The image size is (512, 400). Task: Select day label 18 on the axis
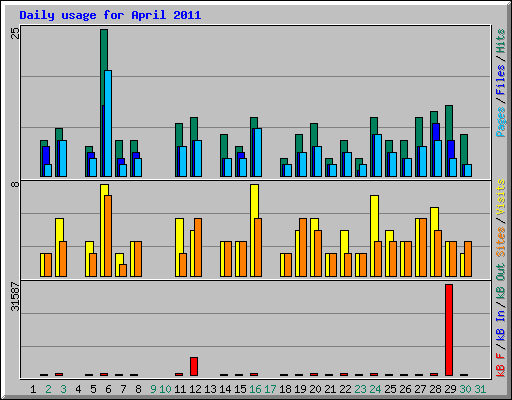tap(285, 389)
